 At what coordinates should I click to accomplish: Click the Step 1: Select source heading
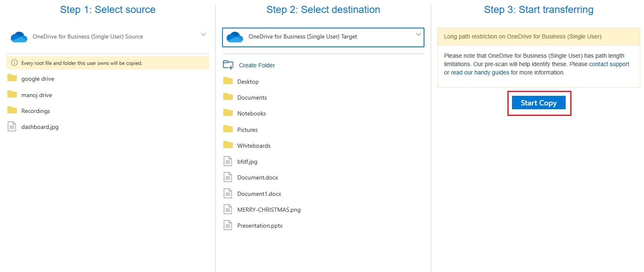pos(108,10)
